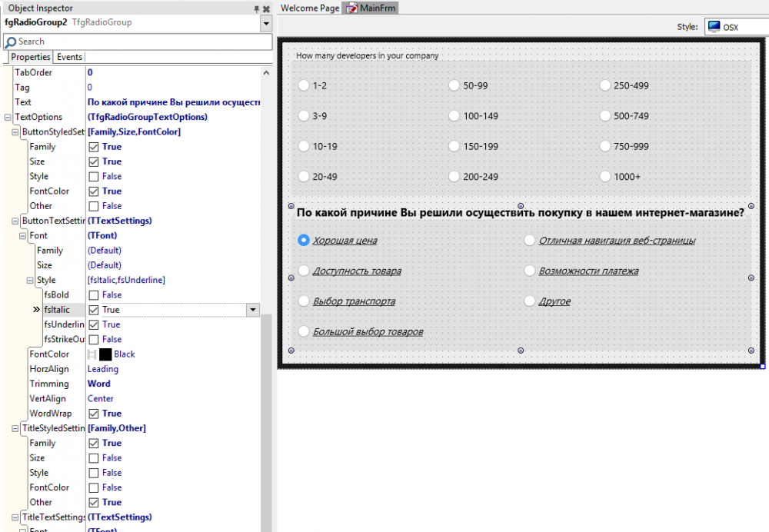Click the OSX style monitor icon
769x532 pixels.
pos(714,26)
